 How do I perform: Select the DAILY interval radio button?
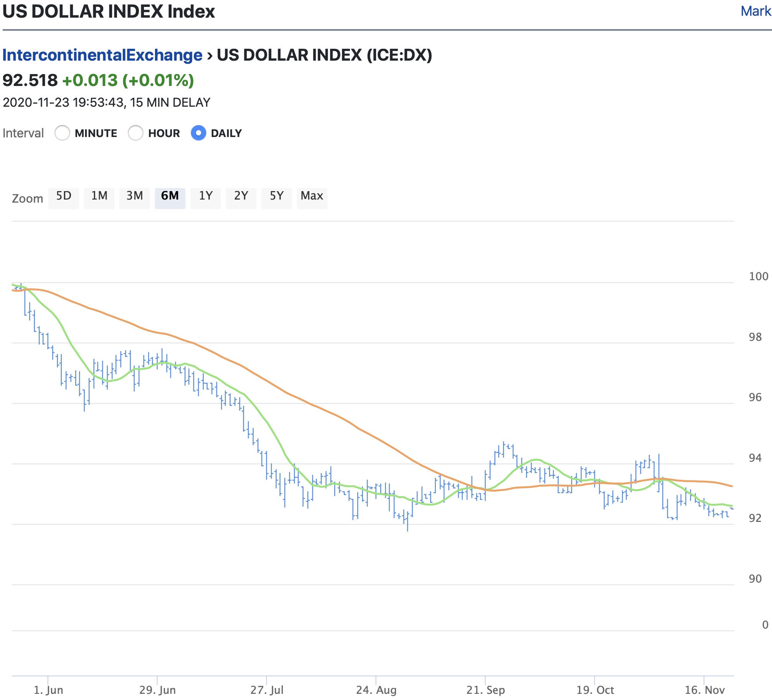click(x=198, y=133)
